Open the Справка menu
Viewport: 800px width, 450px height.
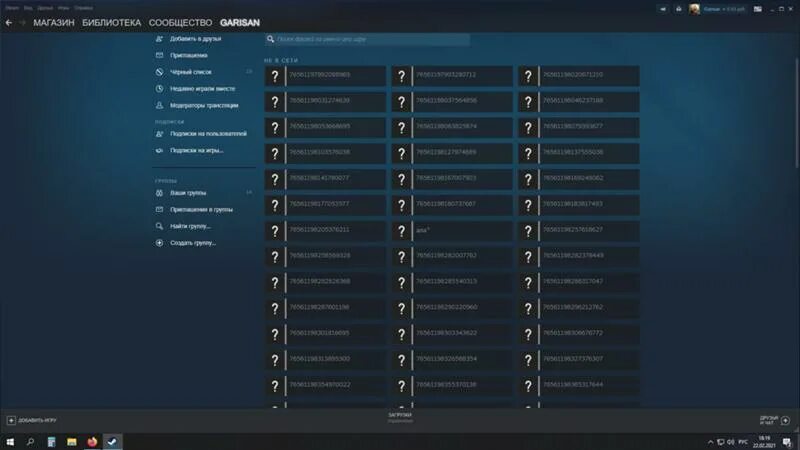(x=83, y=8)
